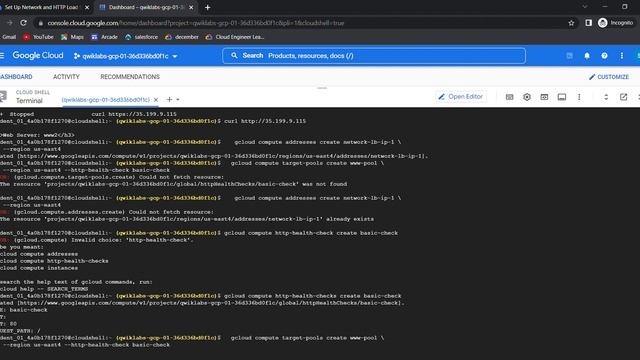This screenshot has width=640, height=360.
Task: Select the Set Up Network and HTTP Load browser tab
Action: [x=41, y=7]
